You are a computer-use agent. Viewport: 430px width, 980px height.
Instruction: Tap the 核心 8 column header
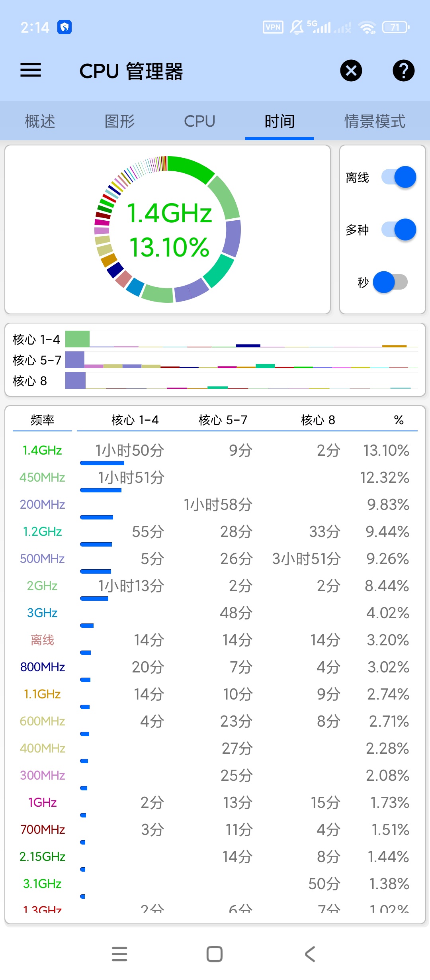coord(318,420)
